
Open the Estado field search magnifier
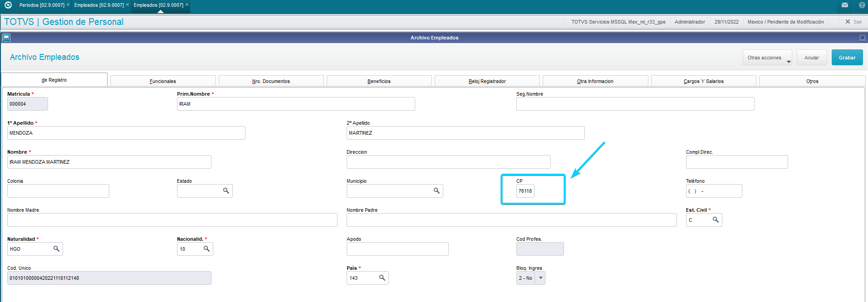226,191
